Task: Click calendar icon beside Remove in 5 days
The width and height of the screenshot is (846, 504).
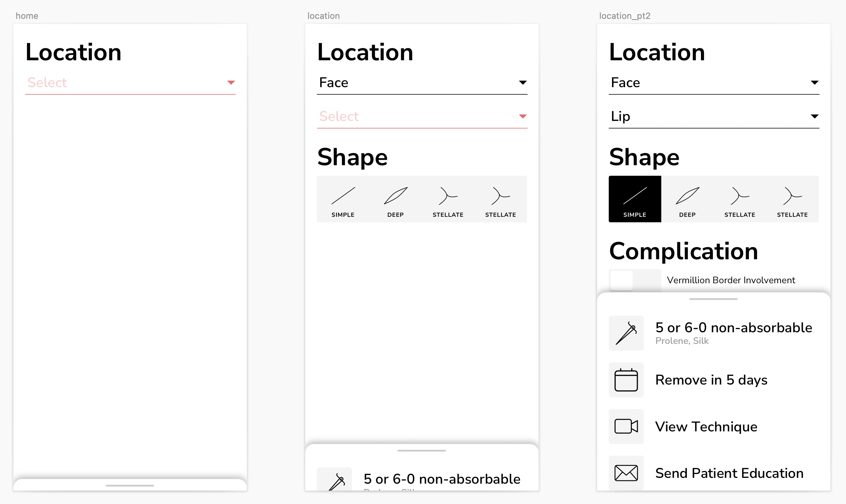Action: 626,380
